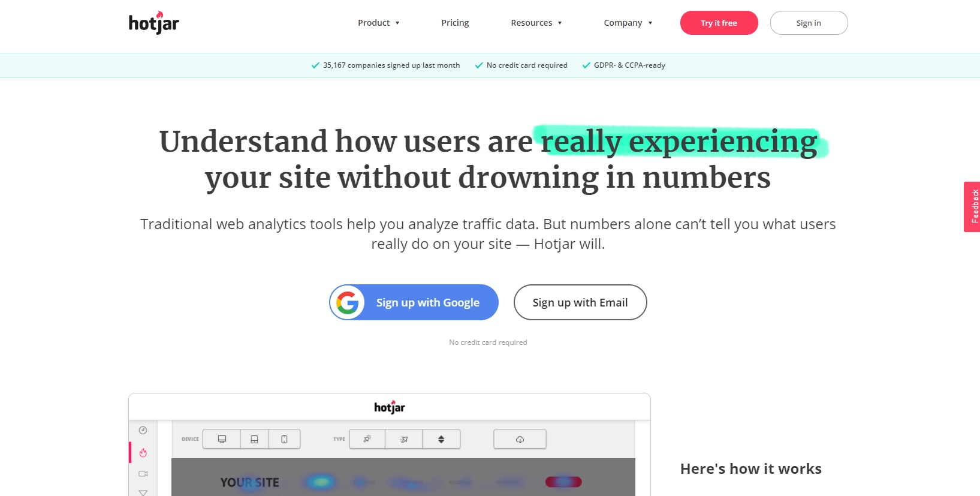Click the Hotjar logo in the demo window
Screen dimensions: 980x496
(x=390, y=407)
